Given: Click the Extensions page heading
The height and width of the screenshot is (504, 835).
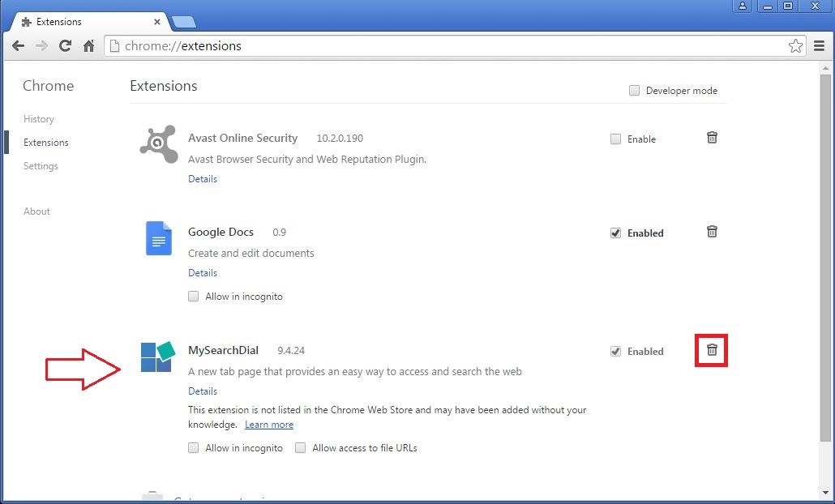Looking at the screenshot, I should pyautogui.click(x=164, y=86).
